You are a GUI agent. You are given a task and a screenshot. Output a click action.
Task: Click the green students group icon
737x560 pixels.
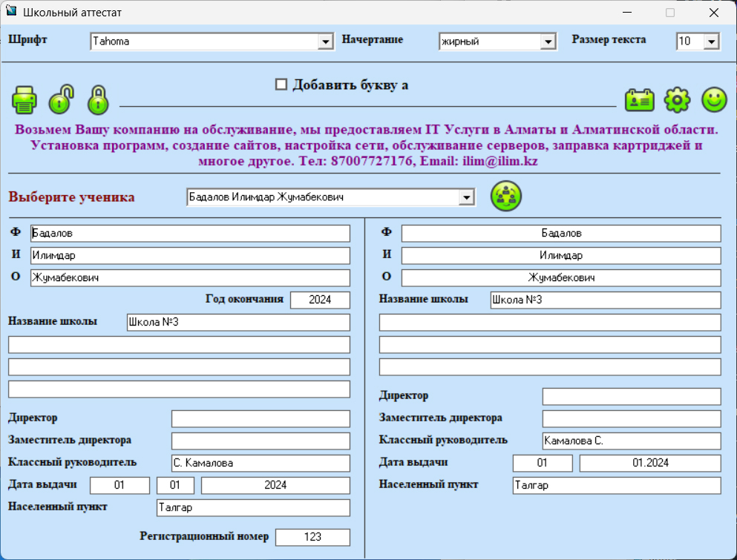(x=505, y=196)
